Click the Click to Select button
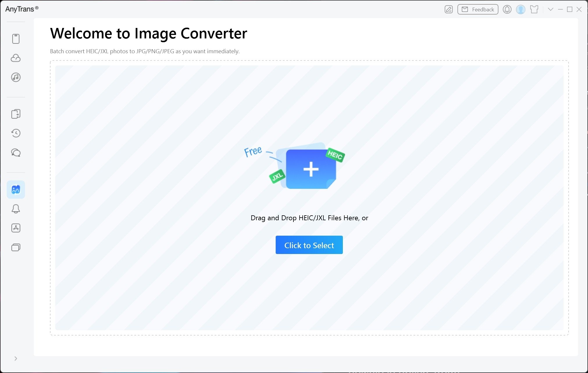 pos(309,245)
